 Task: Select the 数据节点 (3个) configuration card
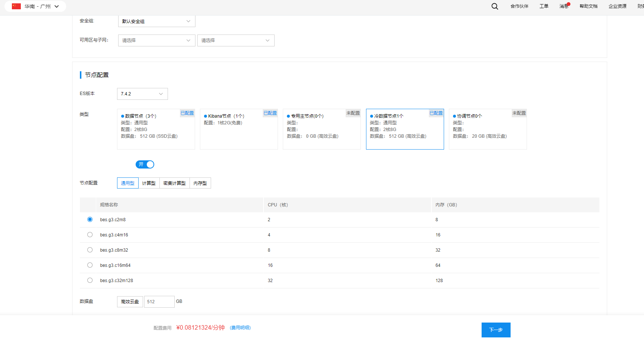click(156, 129)
